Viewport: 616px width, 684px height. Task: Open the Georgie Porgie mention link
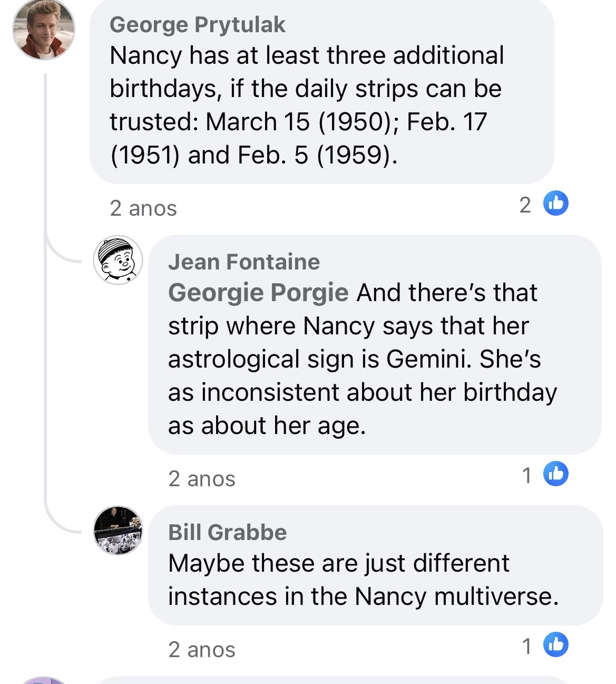(x=258, y=293)
